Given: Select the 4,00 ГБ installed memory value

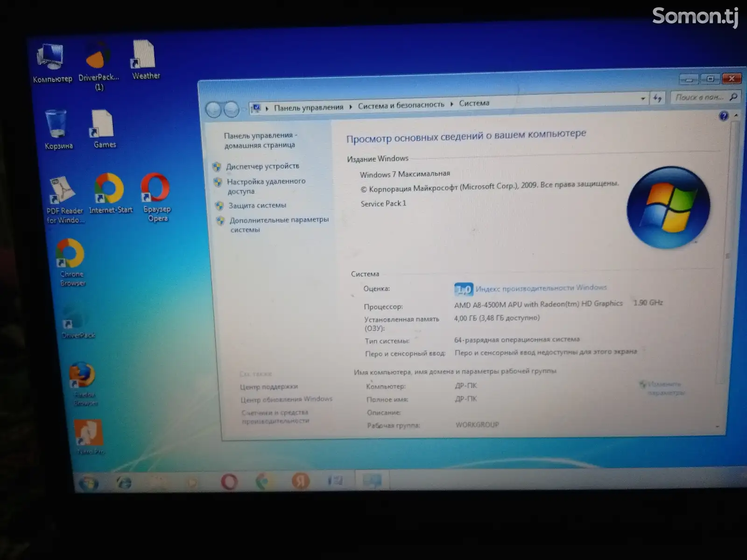Looking at the screenshot, I should tap(497, 318).
